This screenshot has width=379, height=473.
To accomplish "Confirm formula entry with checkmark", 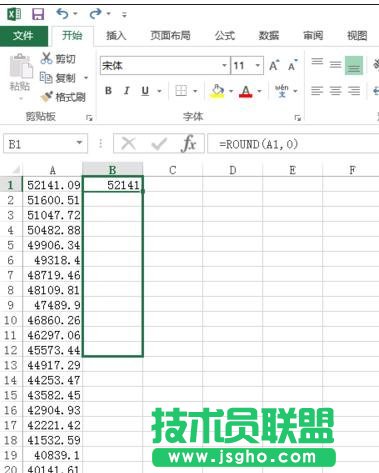I will [x=159, y=144].
